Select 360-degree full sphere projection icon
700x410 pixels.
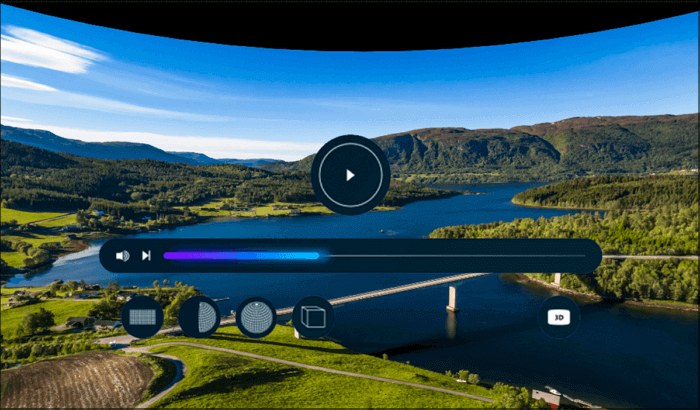[x=256, y=317]
